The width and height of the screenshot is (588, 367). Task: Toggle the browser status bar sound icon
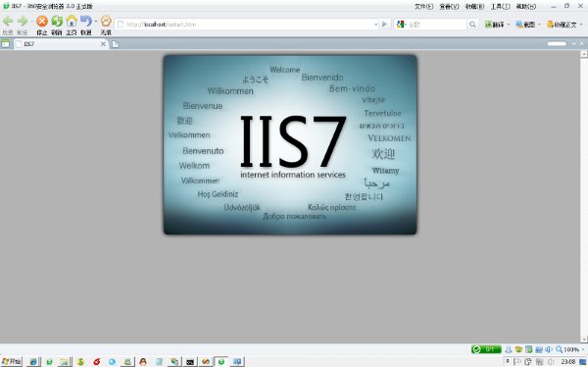pyautogui.click(x=548, y=349)
